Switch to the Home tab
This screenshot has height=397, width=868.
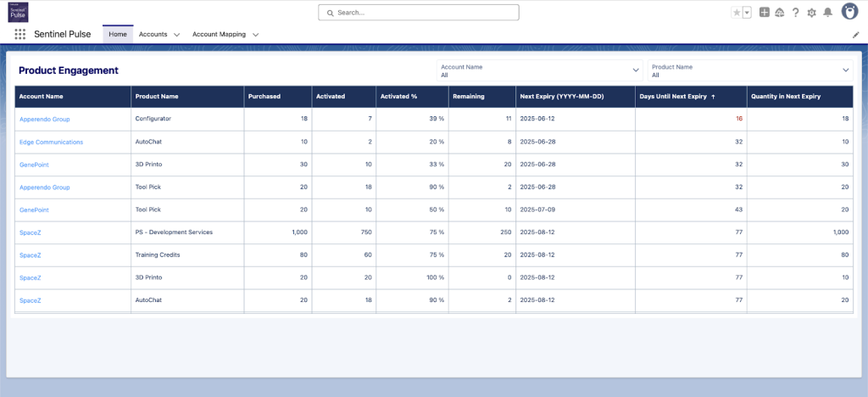tap(118, 35)
